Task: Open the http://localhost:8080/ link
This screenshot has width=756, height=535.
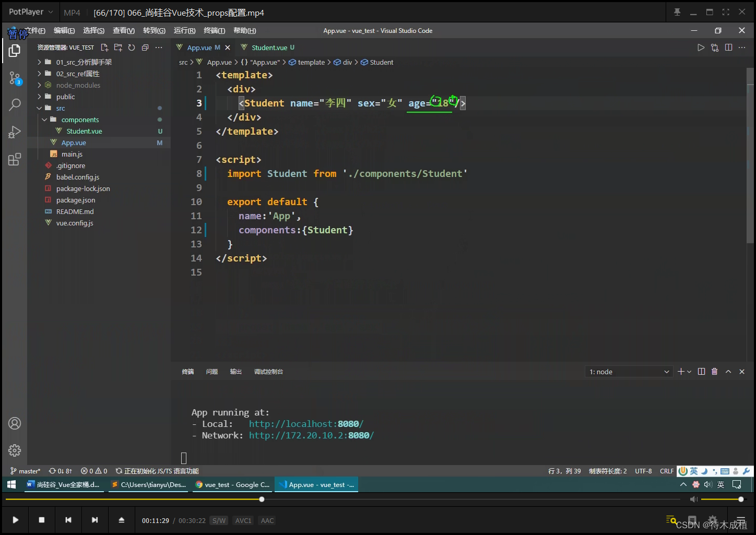Action: click(306, 424)
